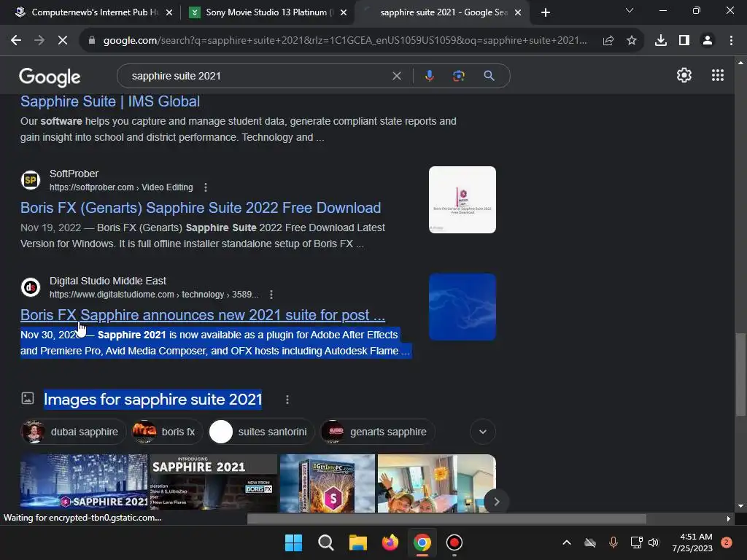Bookmark this page with the star
The height and width of the screenshot is (560, 747).
632,41
